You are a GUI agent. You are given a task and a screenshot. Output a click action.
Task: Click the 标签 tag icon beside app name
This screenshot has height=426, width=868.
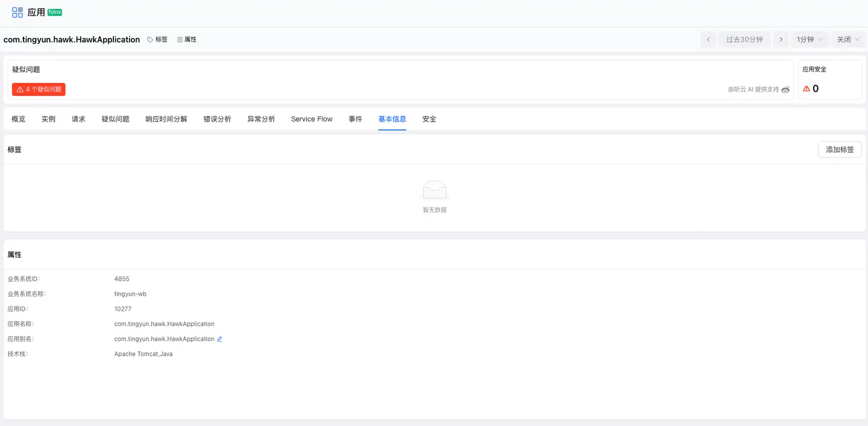coord(150,40)
